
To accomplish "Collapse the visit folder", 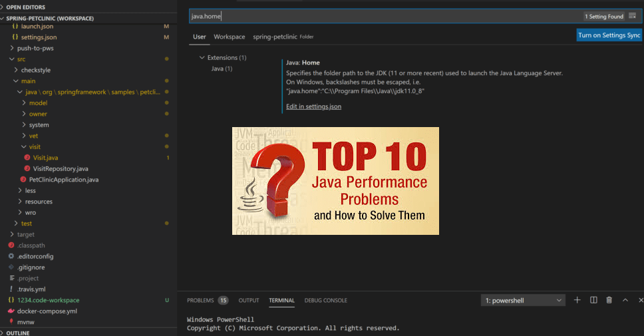I will 35,146.
